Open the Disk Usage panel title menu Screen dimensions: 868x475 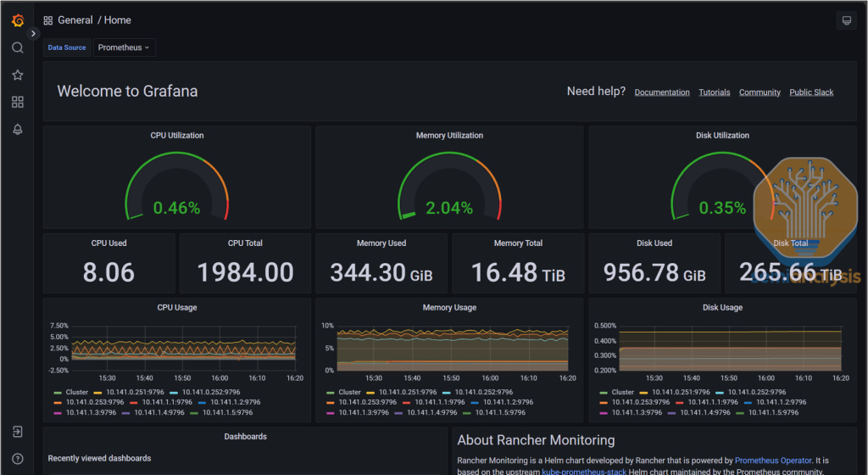pyautogui.click(x=722, y=308)
